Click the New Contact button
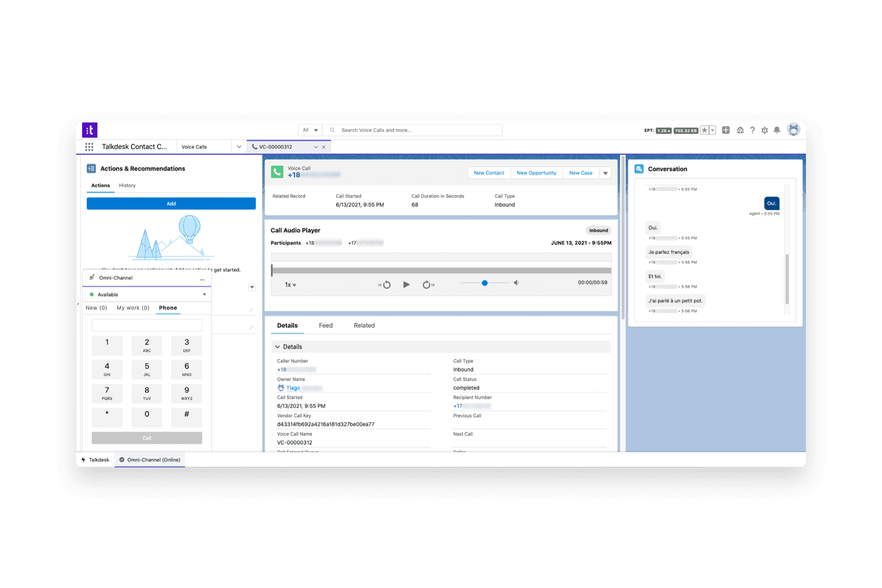The width and height of the screenshot is (882, 588). click(488, 172)
